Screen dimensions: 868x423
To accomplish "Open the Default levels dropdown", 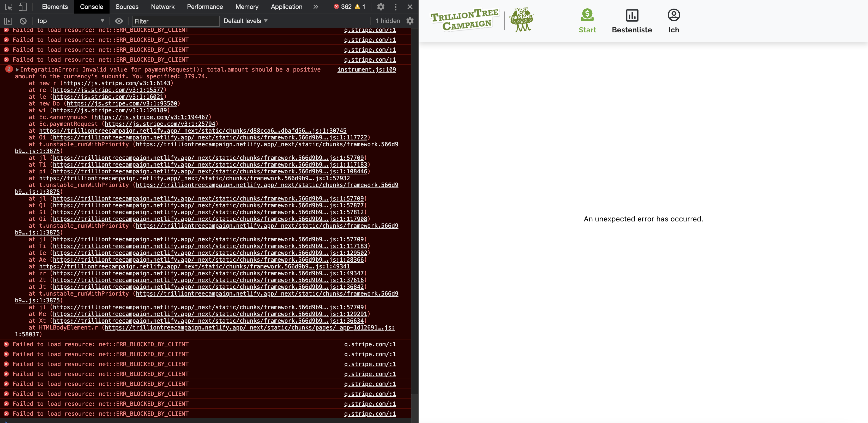I will (245, 21).
